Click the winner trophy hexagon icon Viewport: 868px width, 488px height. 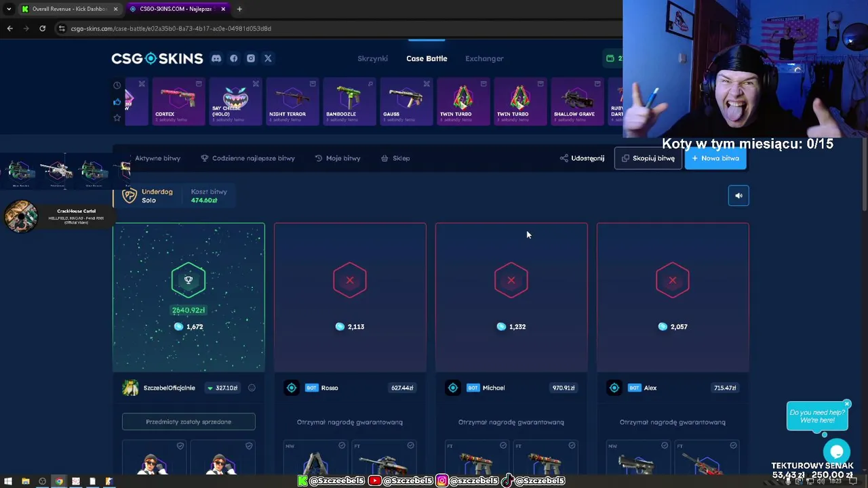pyautogui.click(x=189, y=280)
